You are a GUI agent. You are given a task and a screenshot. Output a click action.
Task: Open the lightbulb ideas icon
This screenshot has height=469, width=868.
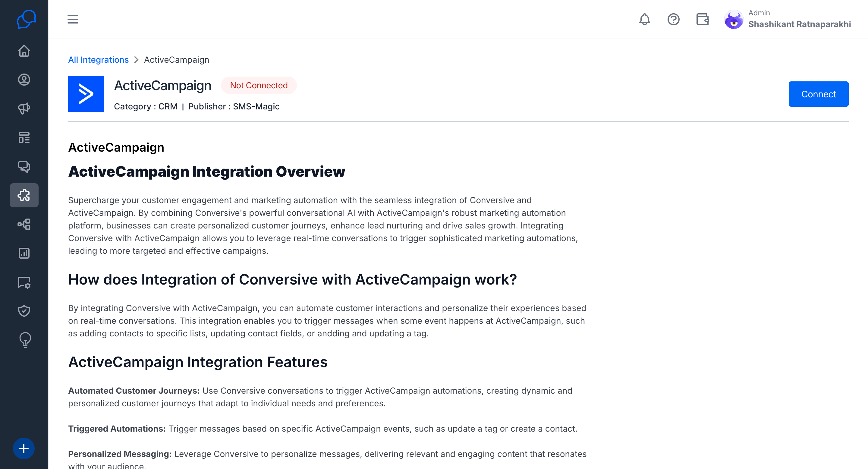[x=25, y=340]
